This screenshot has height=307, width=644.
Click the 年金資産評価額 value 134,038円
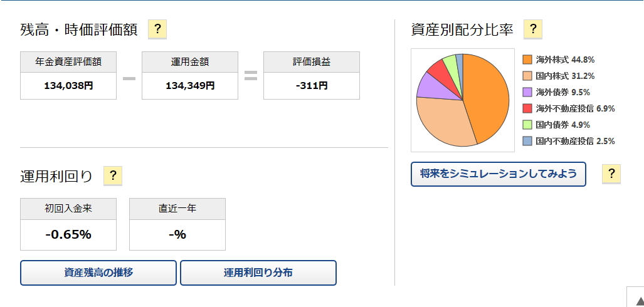pyautogui.click(x=68, y=86)
